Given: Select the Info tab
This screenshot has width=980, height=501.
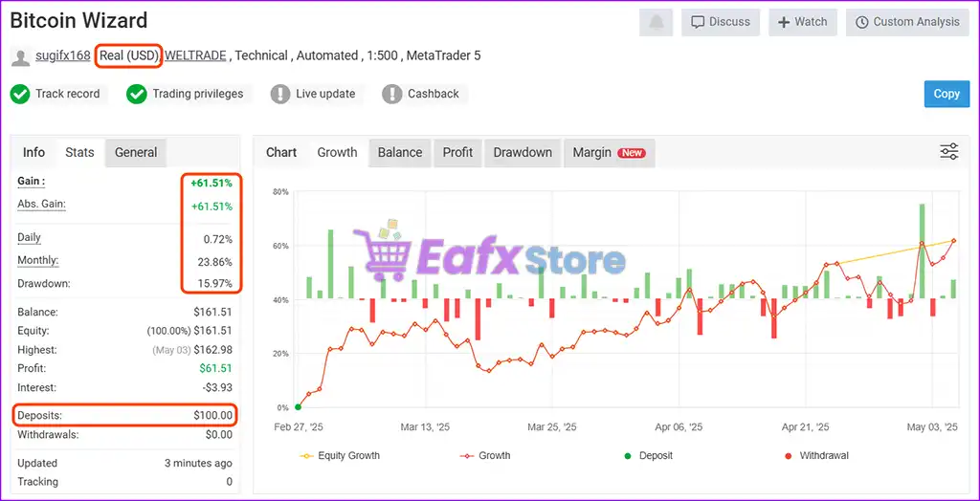Looking at the screenshot, I should [x=33, y=152].
